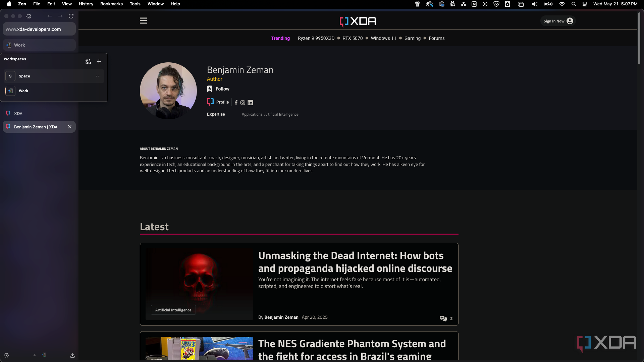This screenshot has width=644, height=362.
Task: Open the XDA hamburger menu
Action: (x=143, y=21)
